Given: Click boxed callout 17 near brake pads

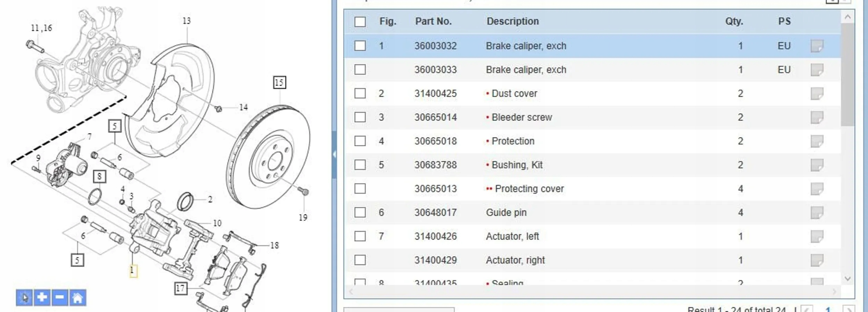Looking at the screenshot, I should point(180,288).
